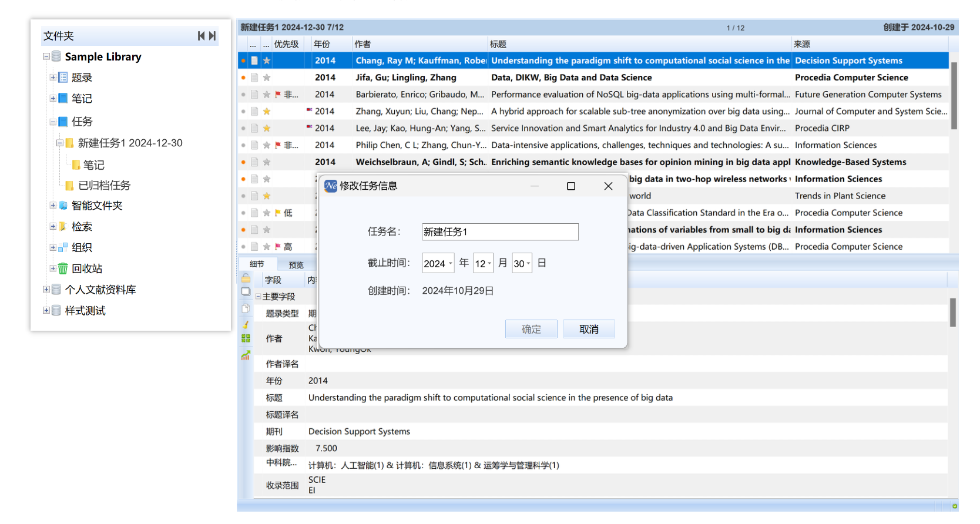Collapse the 主要字段 field group
This screenshot has height=524, width=980.
[x=258, y=297]
